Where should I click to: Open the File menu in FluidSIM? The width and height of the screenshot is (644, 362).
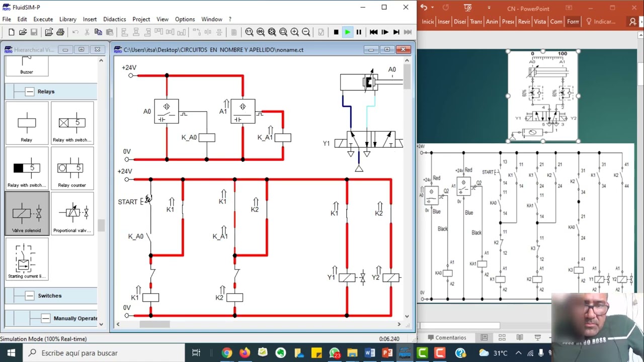(x=7, y=19)
